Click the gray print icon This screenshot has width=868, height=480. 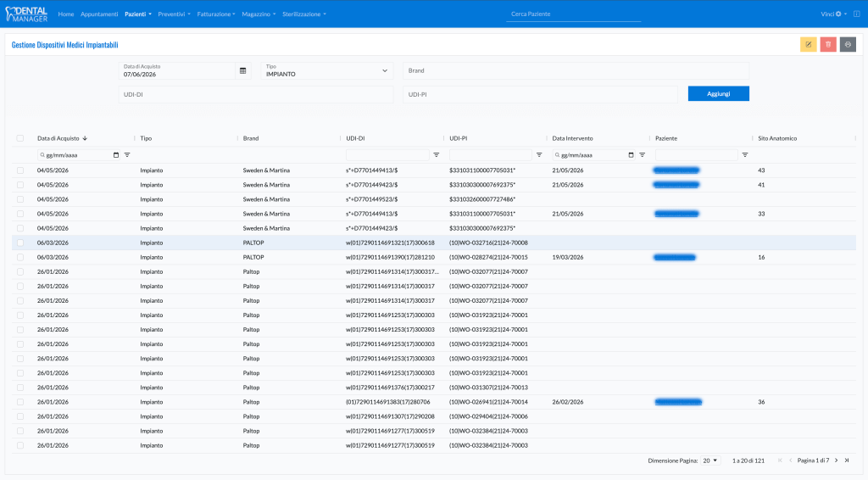point(848,44)
